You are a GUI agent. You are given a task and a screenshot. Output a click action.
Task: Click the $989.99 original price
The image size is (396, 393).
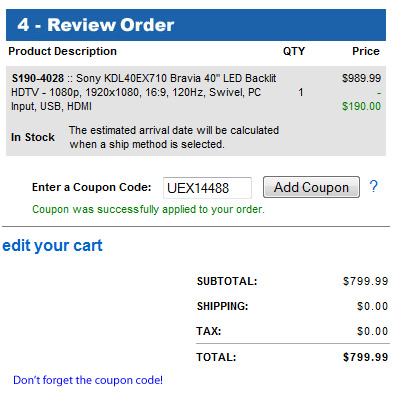tap(361, 78)
